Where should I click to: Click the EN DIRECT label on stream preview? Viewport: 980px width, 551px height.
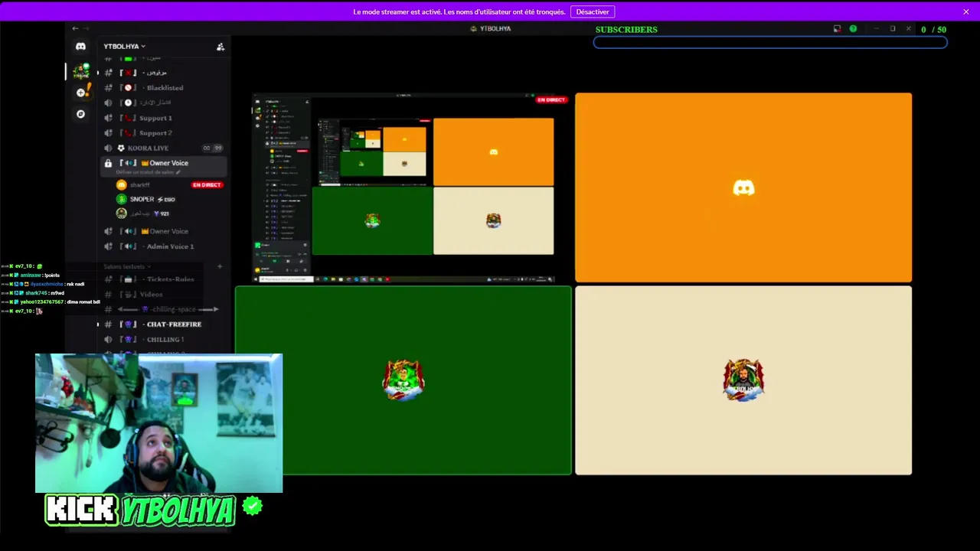pyautogui.click(x=551, y=99)
